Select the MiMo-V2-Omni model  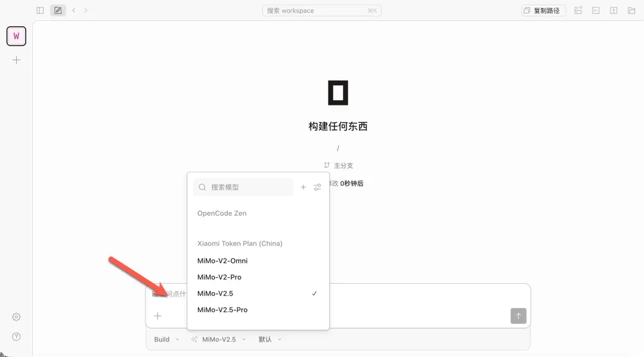[x=258, y=260]
